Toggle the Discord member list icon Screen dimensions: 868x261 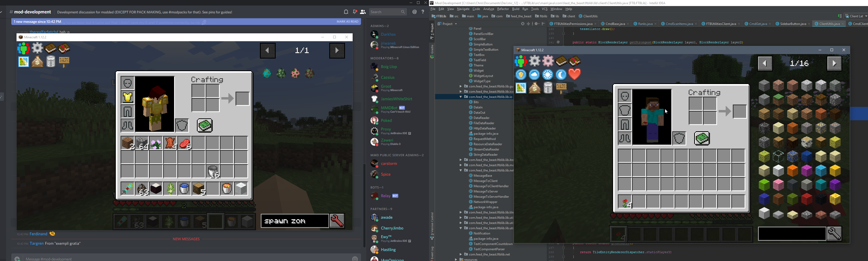click(x=363, y=12)
